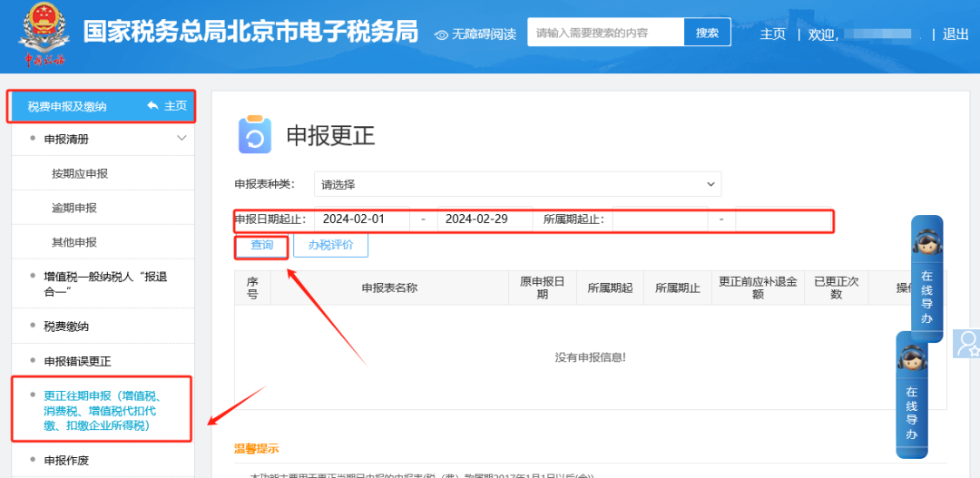Click the tax bureau emblem logo
Viewport: 980px width, 478px height.
pos(44,34)
